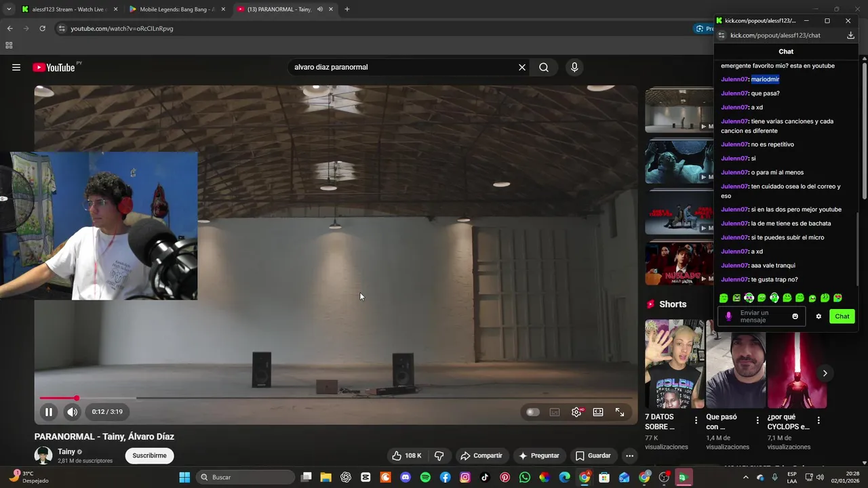Click the taskbar Buscar search box
This screenshot has width=868, height=488.
tap(244, 477)
